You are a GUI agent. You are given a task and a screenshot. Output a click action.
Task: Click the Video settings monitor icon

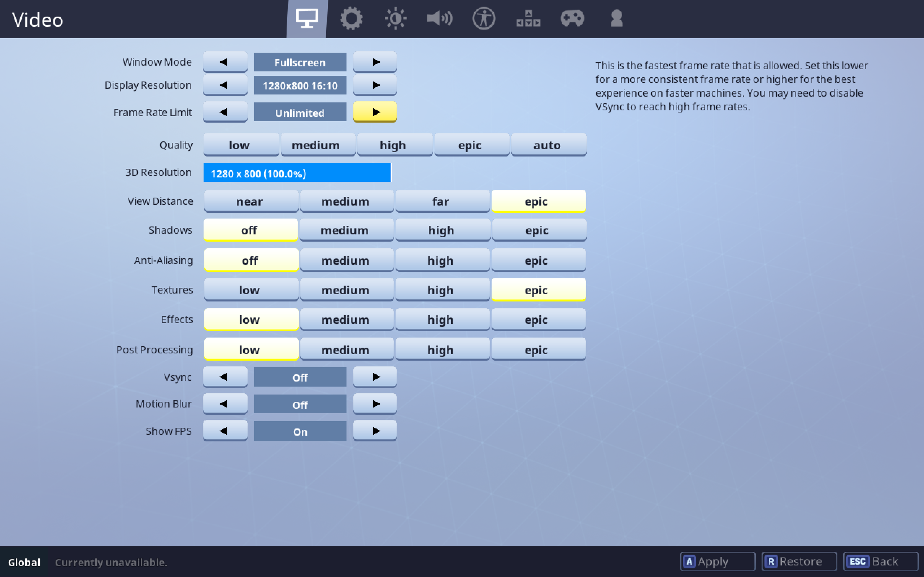click(x=307, y=19)
